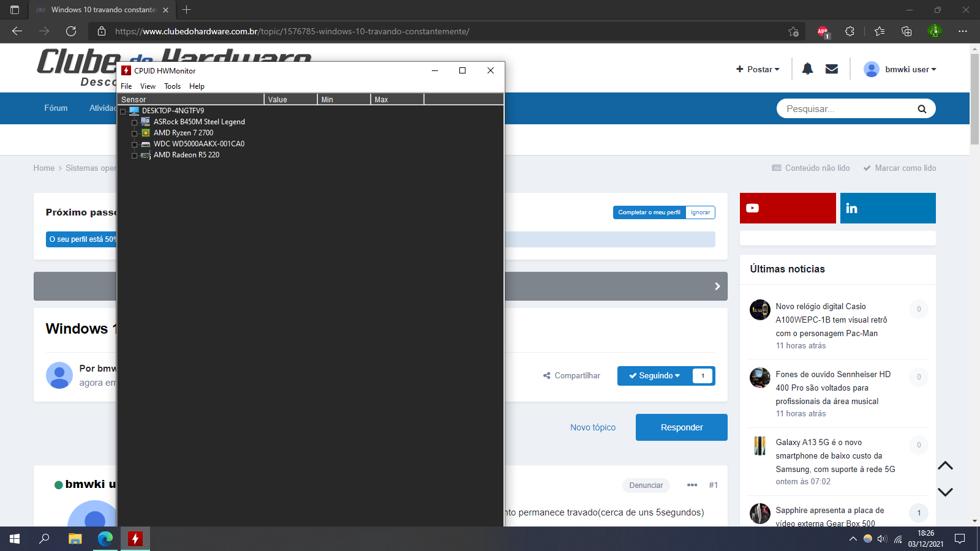Open the View menu in HWMonitor
980x551 pixels.
pos(148,86)
